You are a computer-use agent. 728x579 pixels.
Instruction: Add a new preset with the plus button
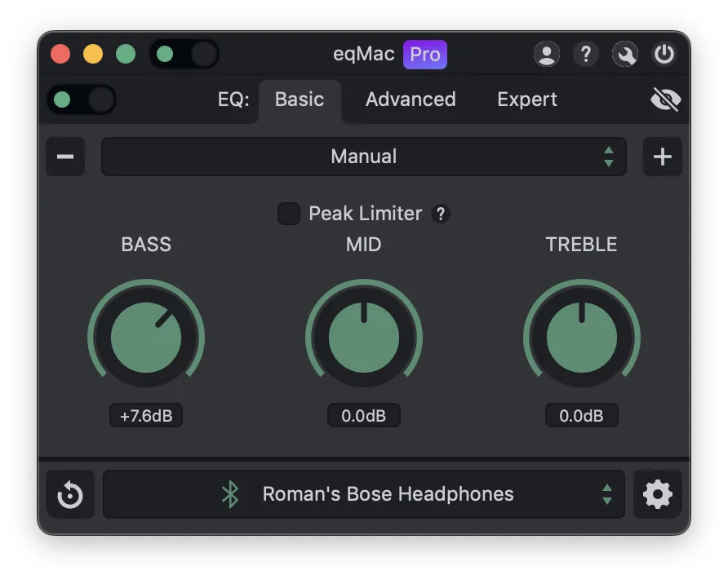663,157
